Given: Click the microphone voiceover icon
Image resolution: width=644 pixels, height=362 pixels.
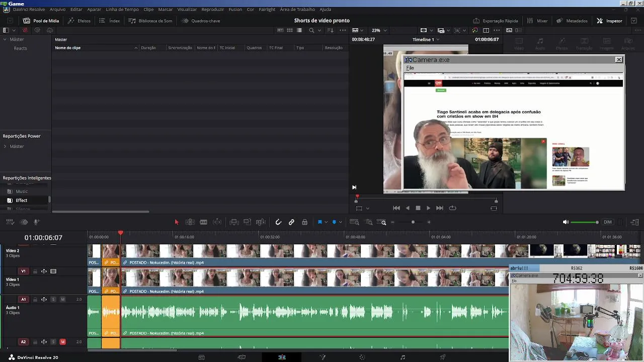Looking at the screenshot, I should [36, 222].
